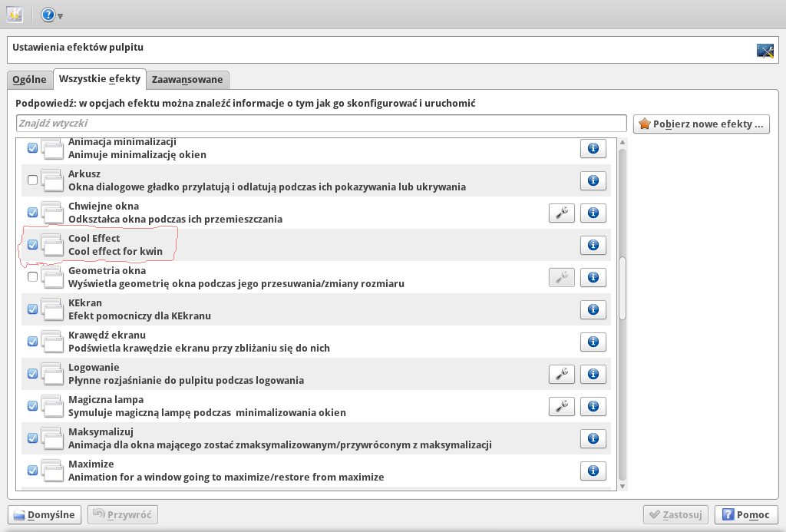The height and width of the screenshot is (532, 786).
Task: Select the Wszystkie efekty tab
Action: point(100,79)
